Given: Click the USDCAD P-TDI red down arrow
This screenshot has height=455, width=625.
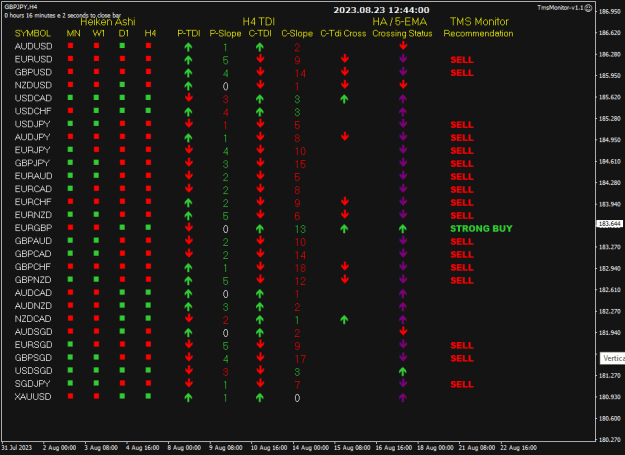Looking at the screenshot, I should (x=189, y=98).
